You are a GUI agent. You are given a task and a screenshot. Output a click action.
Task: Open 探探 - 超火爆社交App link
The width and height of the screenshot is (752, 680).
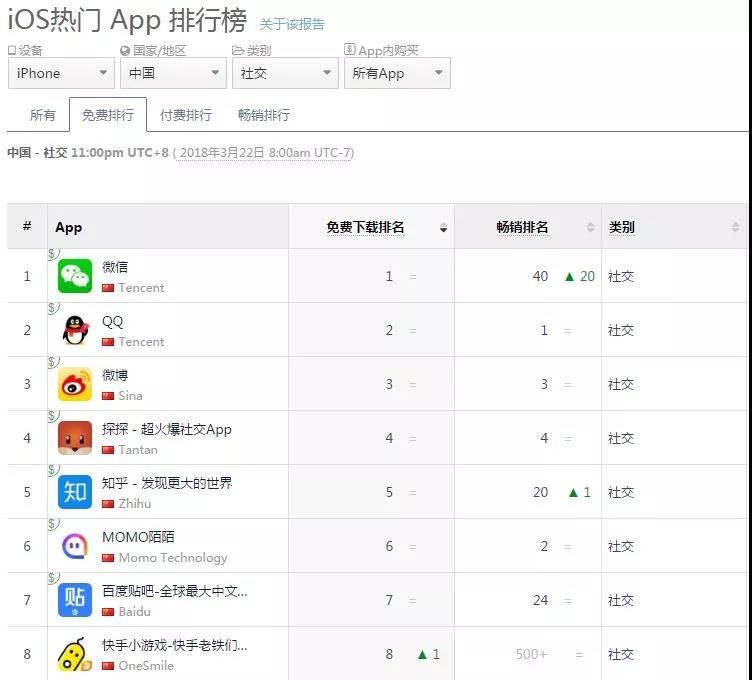(167, 429)
